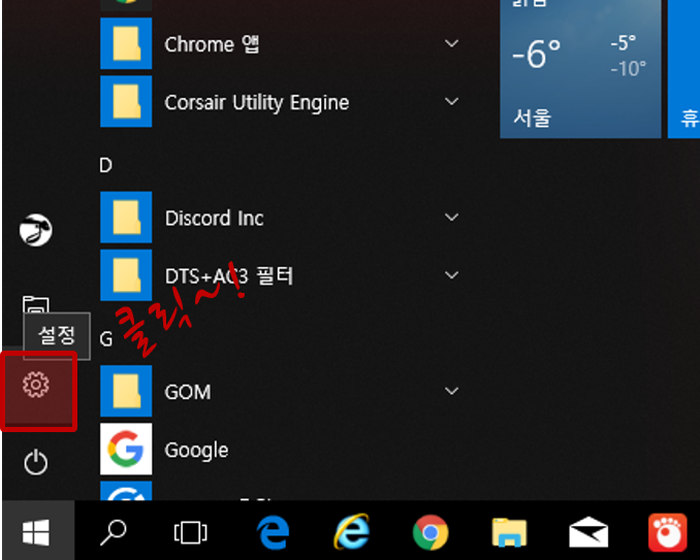700x560 pixels.
Task: Expand Chrome 앱 folder chevron
Action: pos(452,43)
